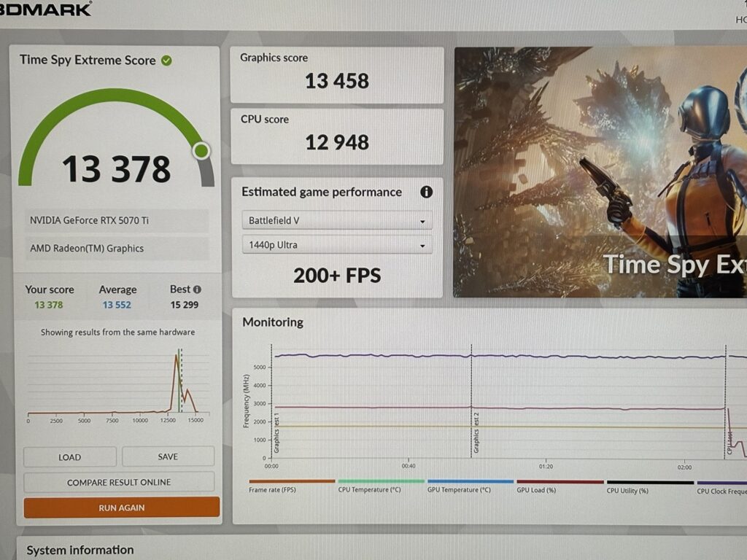
Task: Click the 3DMARK logo in the header
Action: [x=45, y=9]
